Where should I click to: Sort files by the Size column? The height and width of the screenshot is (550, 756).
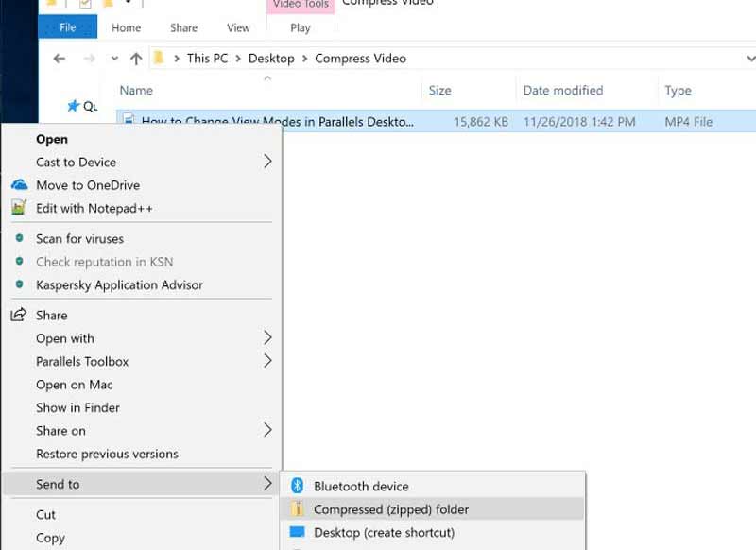click(440, 90)
